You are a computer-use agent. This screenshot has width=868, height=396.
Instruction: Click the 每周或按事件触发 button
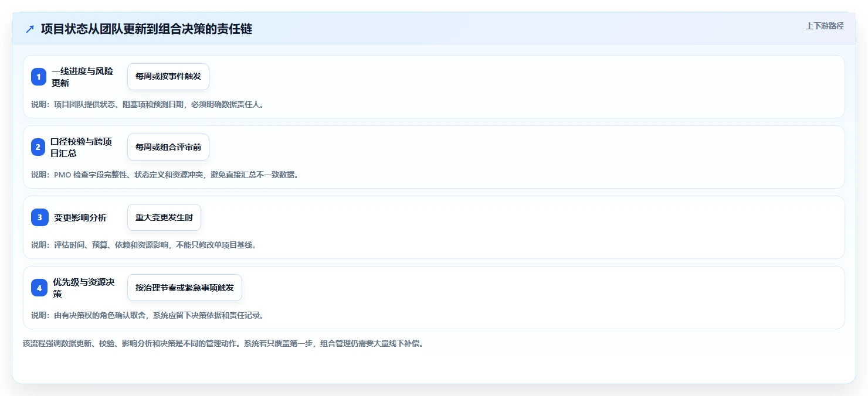(x=168, y=77)
